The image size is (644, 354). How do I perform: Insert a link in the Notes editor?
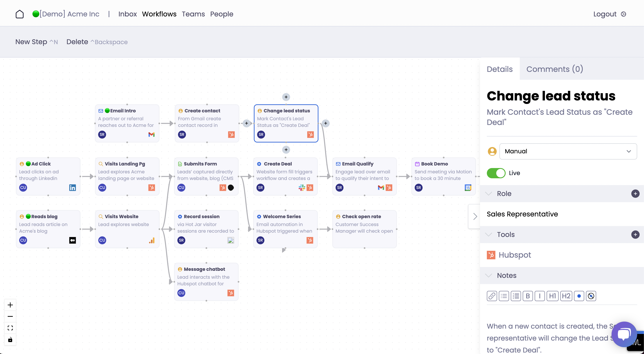492,296
